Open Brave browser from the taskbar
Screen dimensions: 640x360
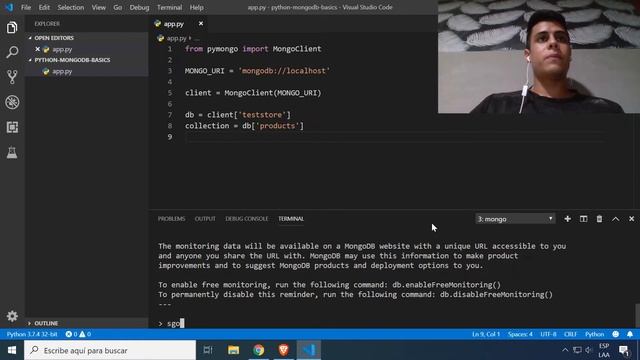pyautogui.click(x=284, y=350)
